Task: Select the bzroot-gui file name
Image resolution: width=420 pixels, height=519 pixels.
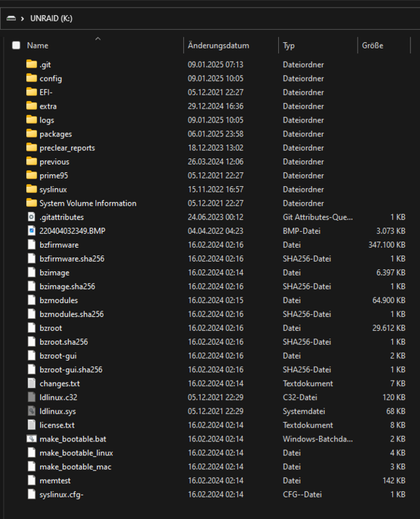Action: pyautogui.click(x=58, y=356)
